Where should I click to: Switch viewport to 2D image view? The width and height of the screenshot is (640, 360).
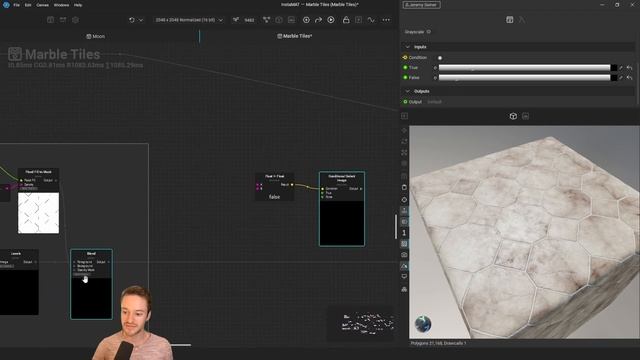[x=525, y=116]
